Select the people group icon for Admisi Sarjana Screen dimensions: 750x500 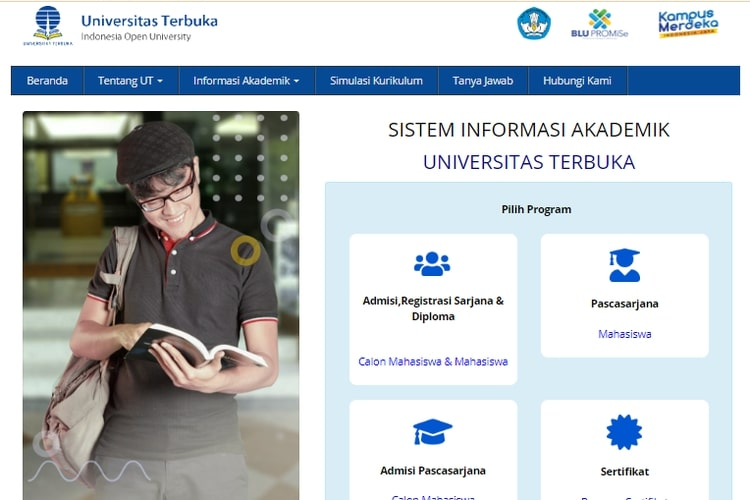432,264
